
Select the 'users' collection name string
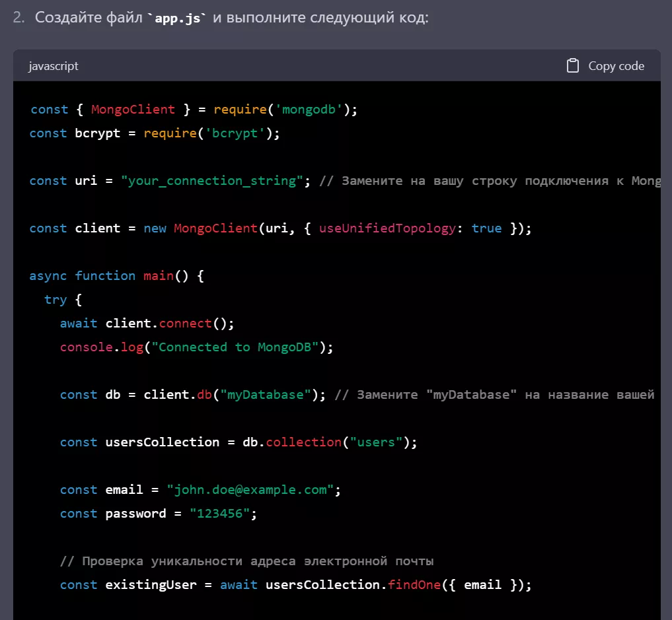coord(375,442)
